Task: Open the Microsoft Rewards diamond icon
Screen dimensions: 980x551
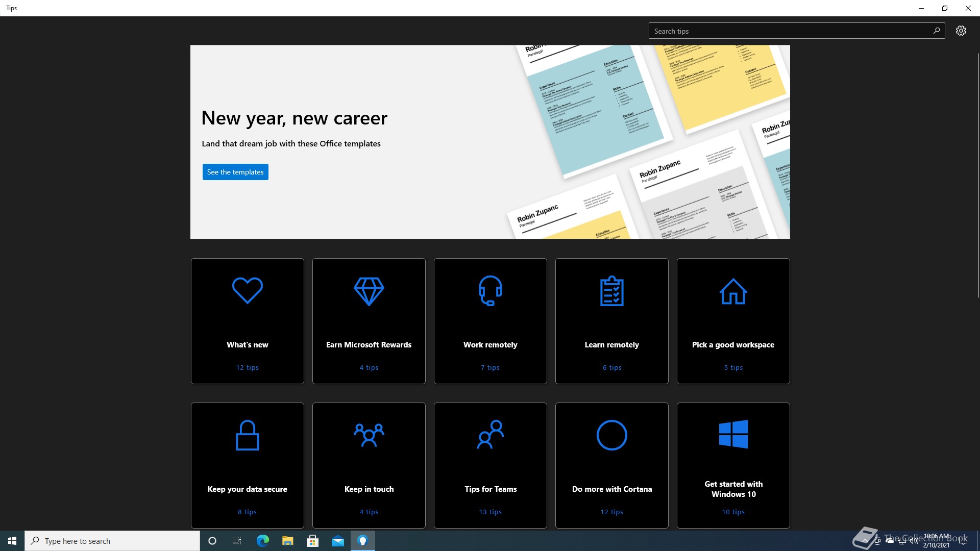Action: coord(369,291)
